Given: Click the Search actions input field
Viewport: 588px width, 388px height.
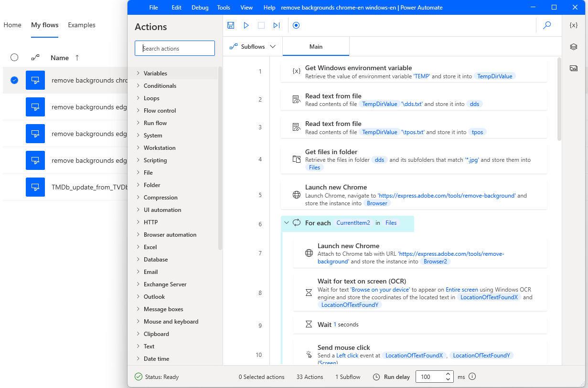Looking at the screenshot, I should (x=175, y=48).
